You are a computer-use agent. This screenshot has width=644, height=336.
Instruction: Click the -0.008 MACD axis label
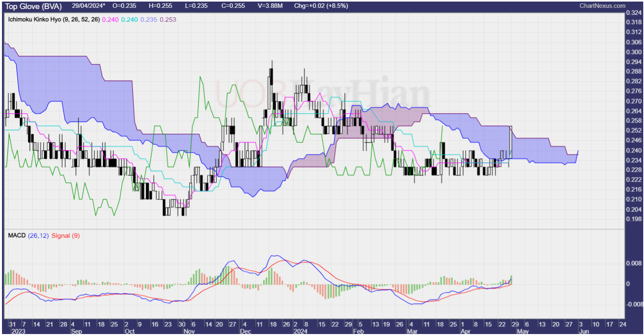[634, 305]
